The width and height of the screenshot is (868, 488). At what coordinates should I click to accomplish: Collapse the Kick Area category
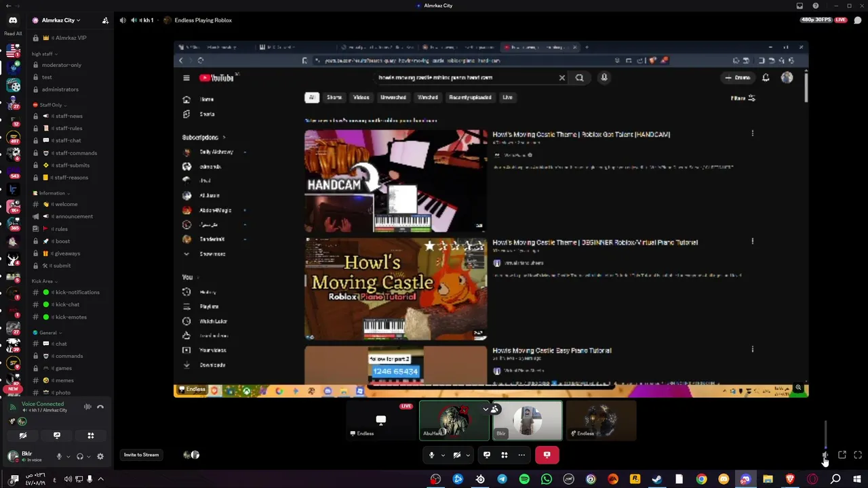point(45,281)
